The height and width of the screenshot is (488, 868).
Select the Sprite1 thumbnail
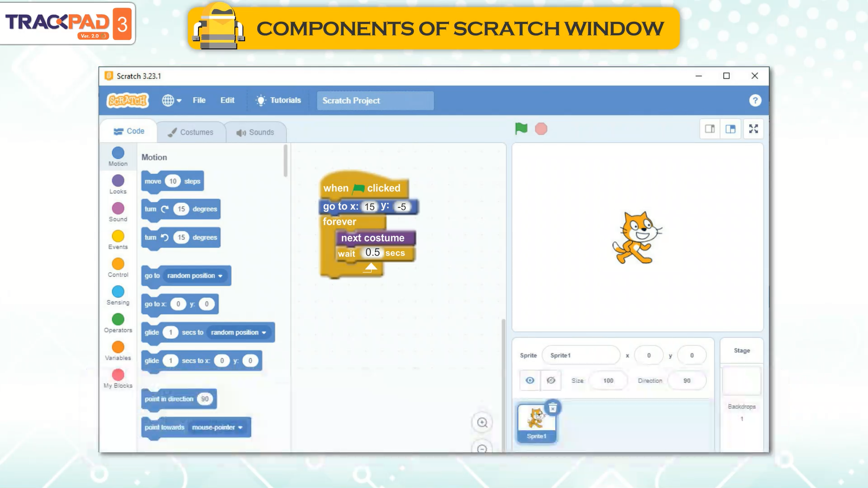[537, 423]
